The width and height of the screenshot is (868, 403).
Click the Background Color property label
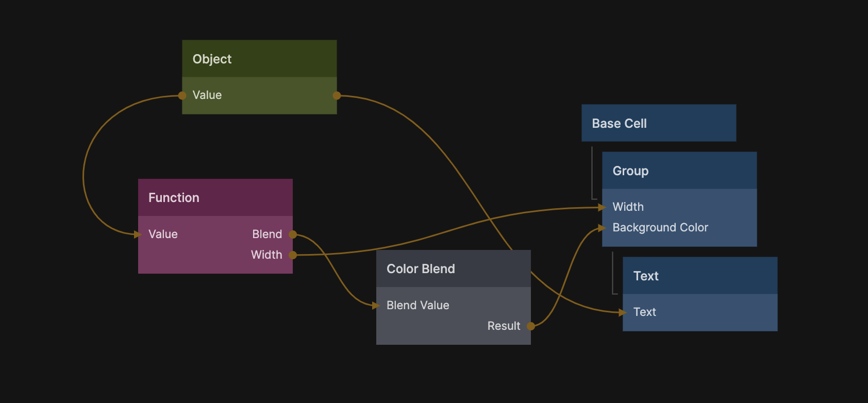(x=660, y=228)
